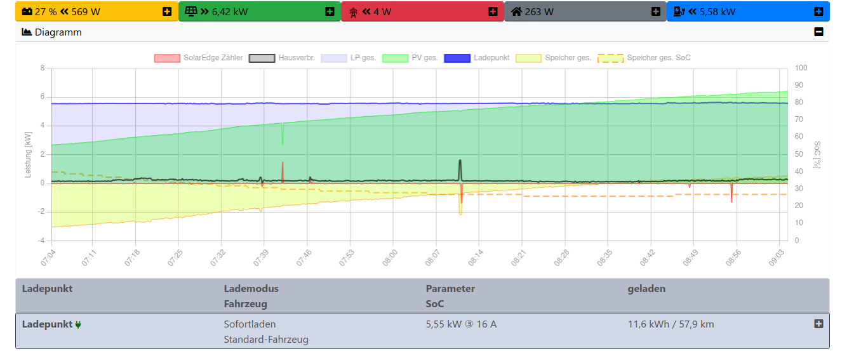Click the SoC [%] axis title
The image size is (868, 351).
coord(817,154)
